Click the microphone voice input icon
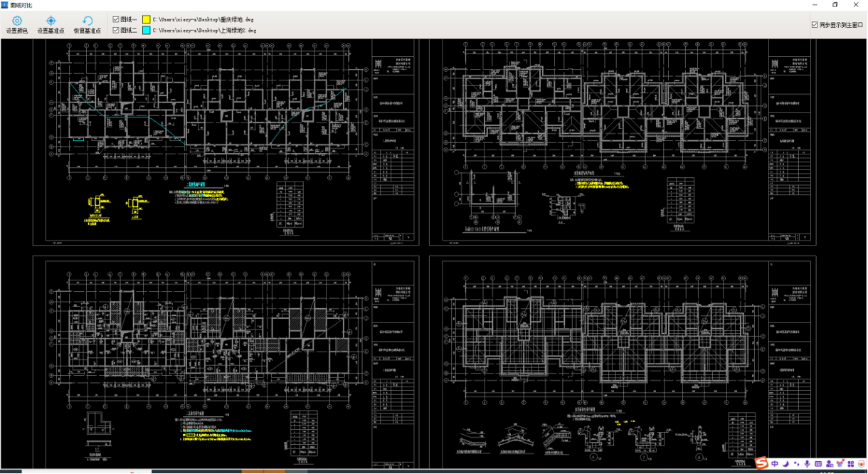868x474 pixels. tap(807, 464)
